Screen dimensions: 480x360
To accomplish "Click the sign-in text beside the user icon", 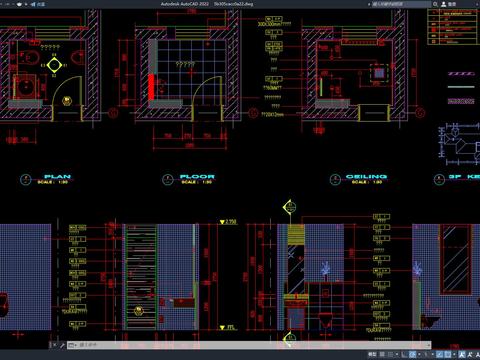I will point(452,4).
